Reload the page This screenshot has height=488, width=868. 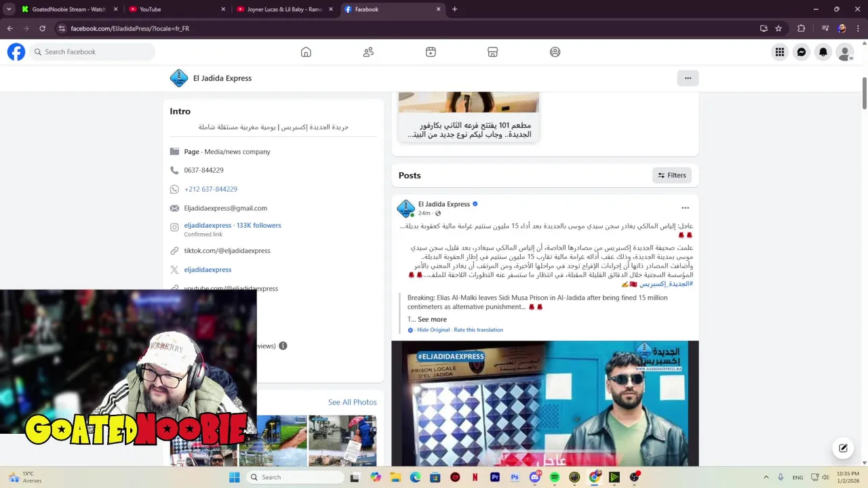coord(42,28)
